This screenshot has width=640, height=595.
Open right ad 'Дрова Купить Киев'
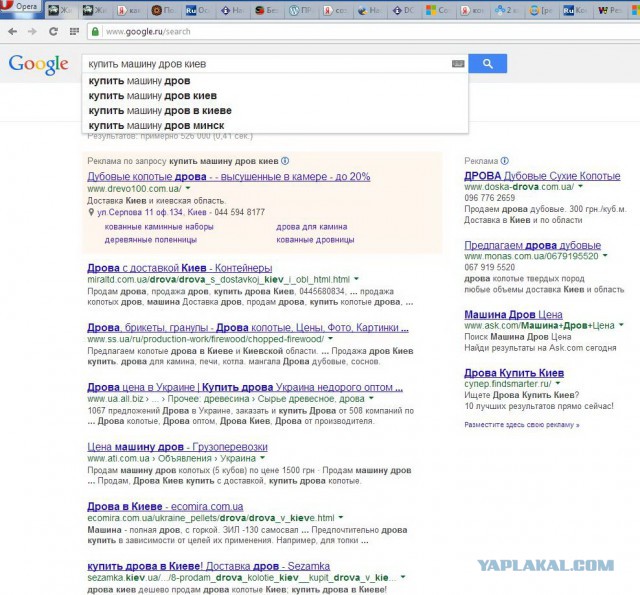(x=514, y=373)
